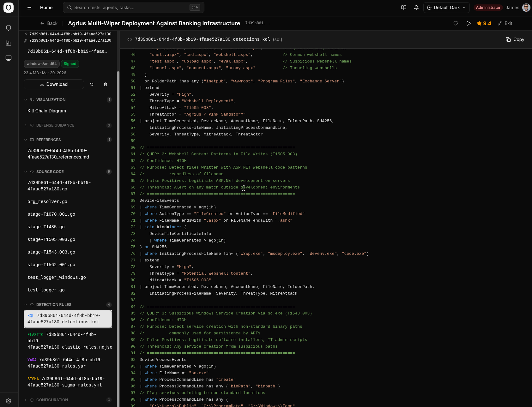
Task: Open settings gear in sidebar
Action: point(9,401)
